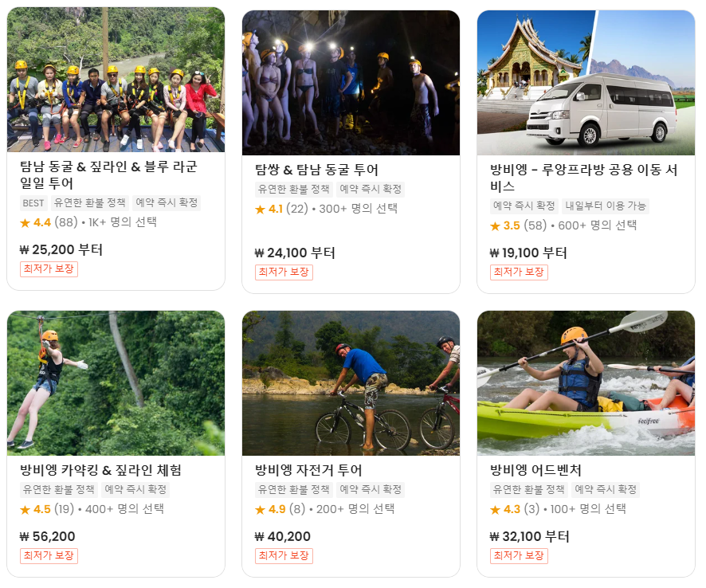Click the star rating icon next to 4.4
Viewport: 706px width, 588px height.
25,222
